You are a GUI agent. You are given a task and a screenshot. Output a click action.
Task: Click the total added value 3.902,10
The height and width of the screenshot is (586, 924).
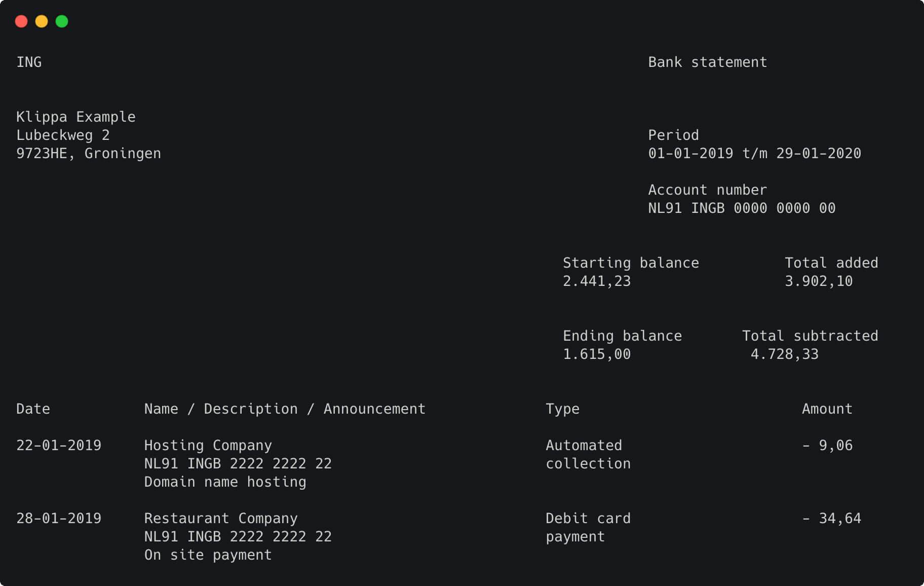click(x=819, y=281)
